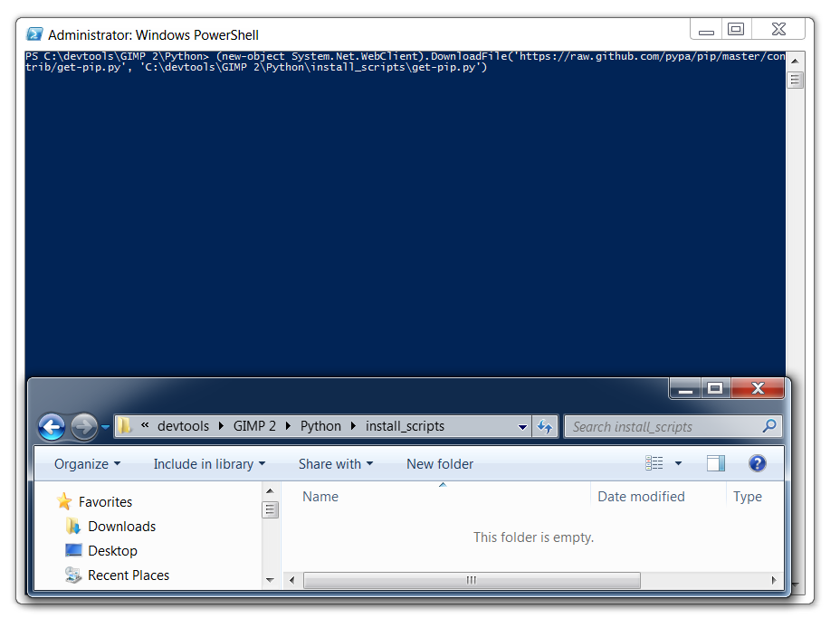
Task: Open Explorer help button
Action: (757, 463)
